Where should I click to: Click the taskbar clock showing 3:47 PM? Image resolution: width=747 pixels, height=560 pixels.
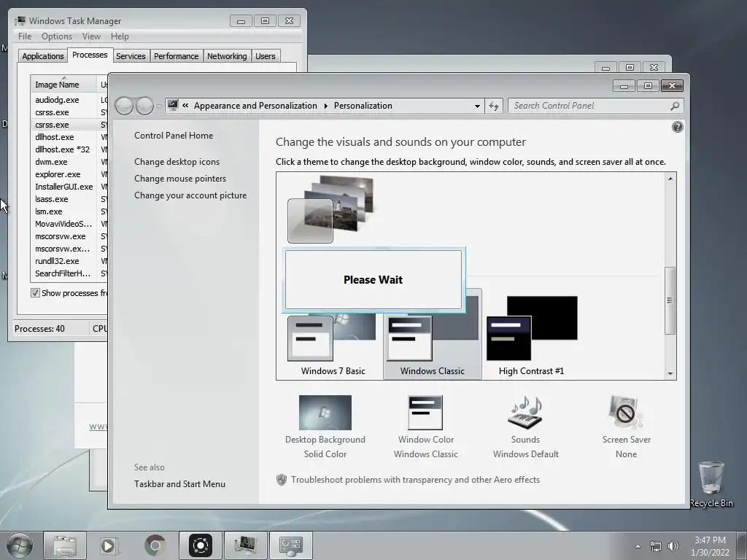click(x=710, y=545)
